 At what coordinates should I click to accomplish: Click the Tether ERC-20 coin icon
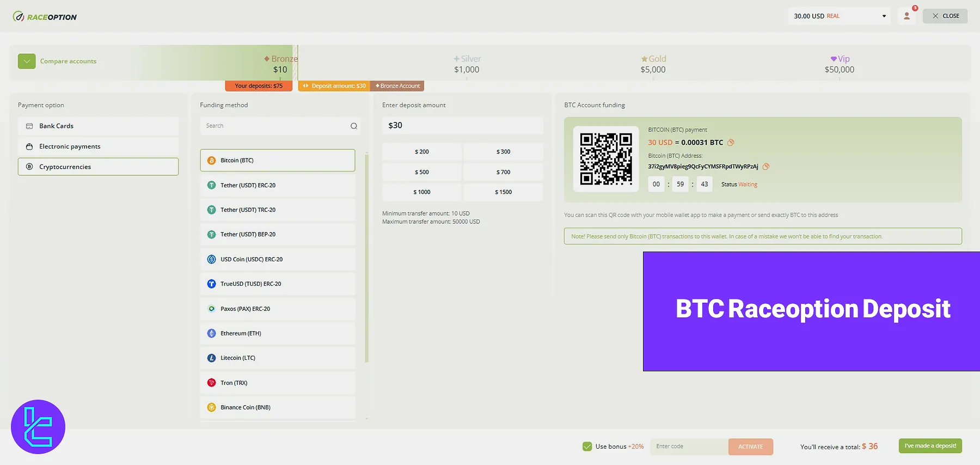(212, 185)
